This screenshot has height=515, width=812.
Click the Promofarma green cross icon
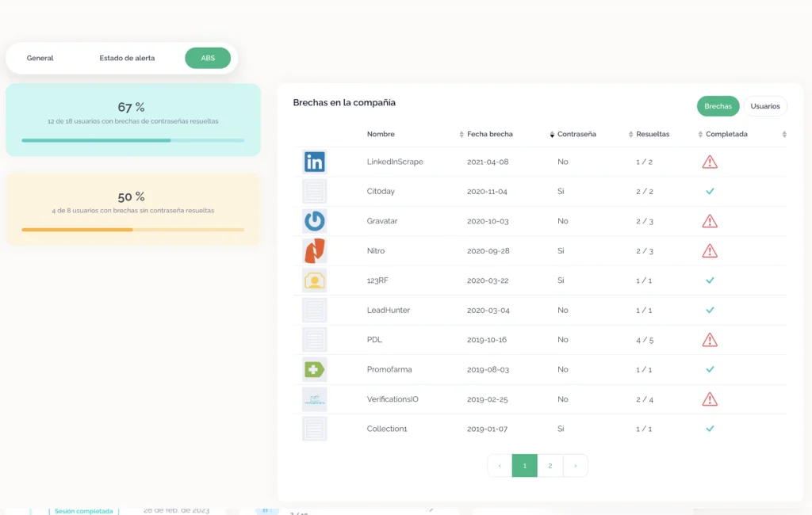(314, 369)
